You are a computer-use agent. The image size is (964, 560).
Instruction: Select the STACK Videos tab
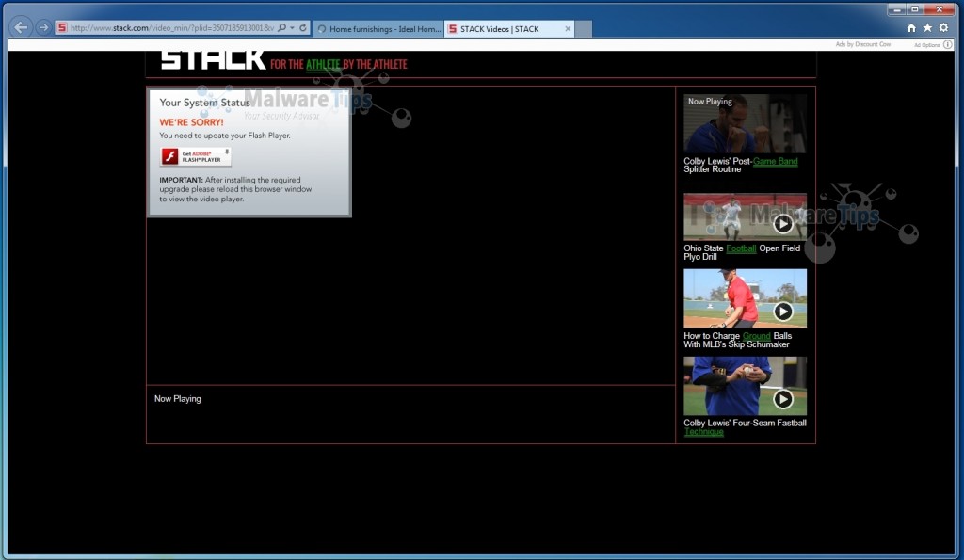coord(508,29)
